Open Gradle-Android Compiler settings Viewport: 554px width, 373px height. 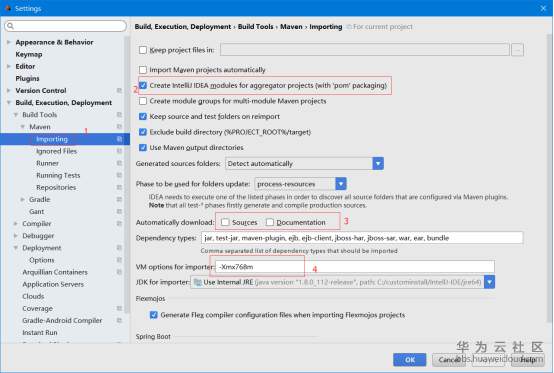tap(62, 320)
